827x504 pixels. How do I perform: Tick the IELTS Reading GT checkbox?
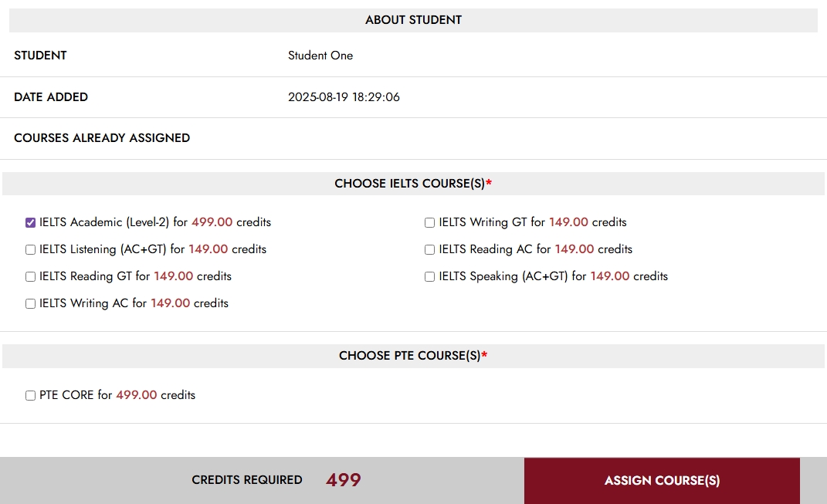[30, 276]
